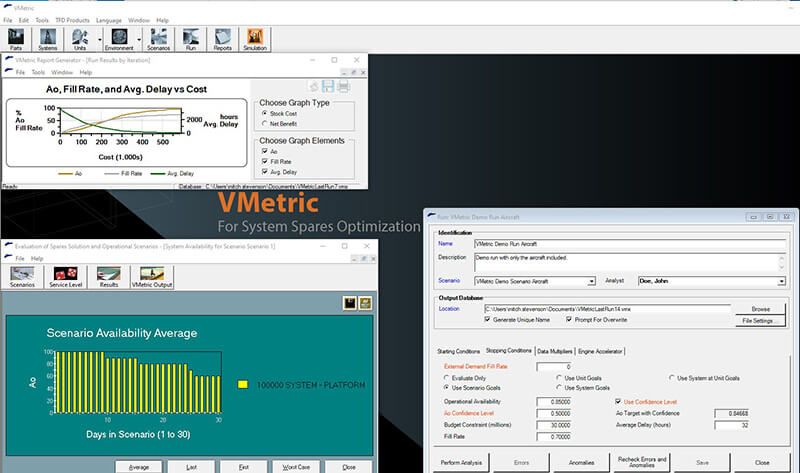Click the Perform Analysis button
Screen dimensions: 800x473
(461, 463)
